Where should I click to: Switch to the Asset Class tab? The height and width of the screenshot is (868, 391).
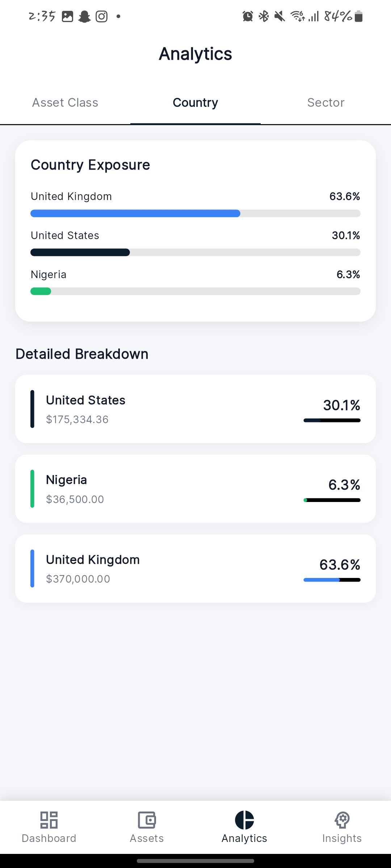[65, 103]
